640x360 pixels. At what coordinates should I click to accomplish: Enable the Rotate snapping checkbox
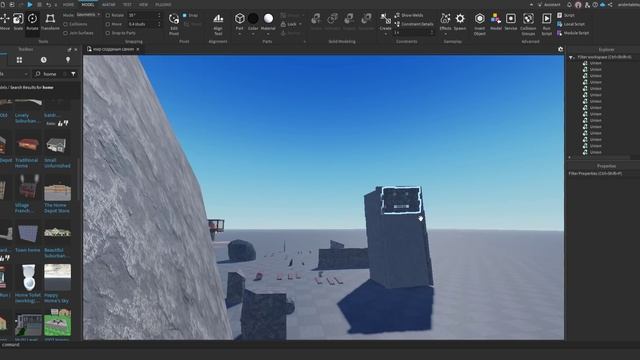pyautogui.click(x=108, y=15)
